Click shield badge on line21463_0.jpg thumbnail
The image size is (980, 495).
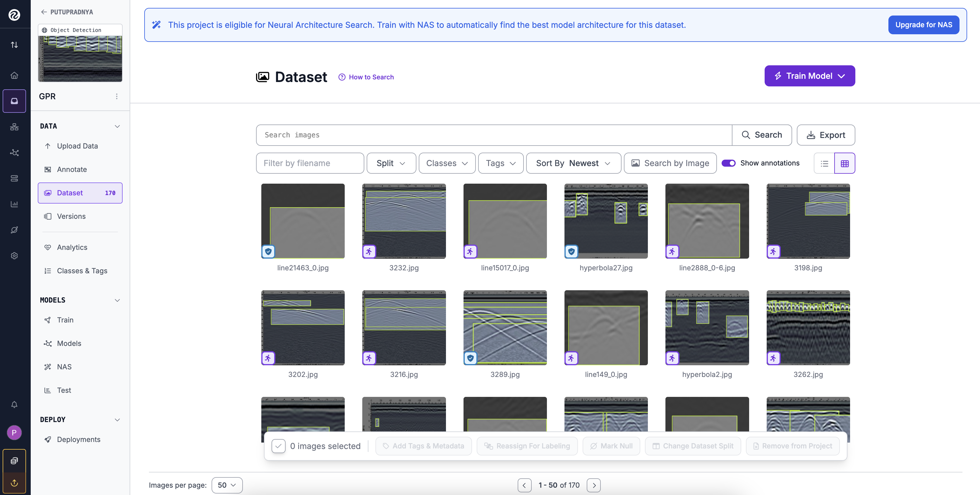click(x=268, y=252)
